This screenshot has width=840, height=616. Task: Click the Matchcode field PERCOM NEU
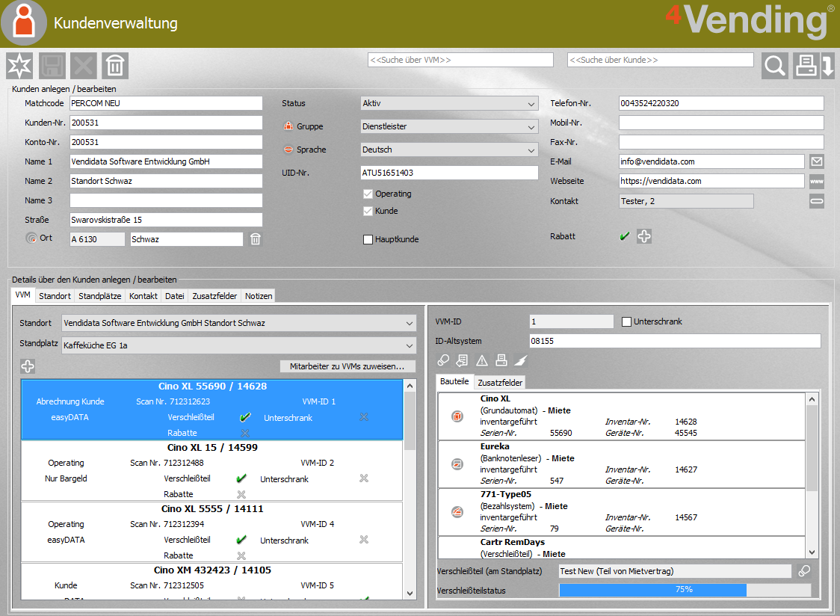(166, 103)
